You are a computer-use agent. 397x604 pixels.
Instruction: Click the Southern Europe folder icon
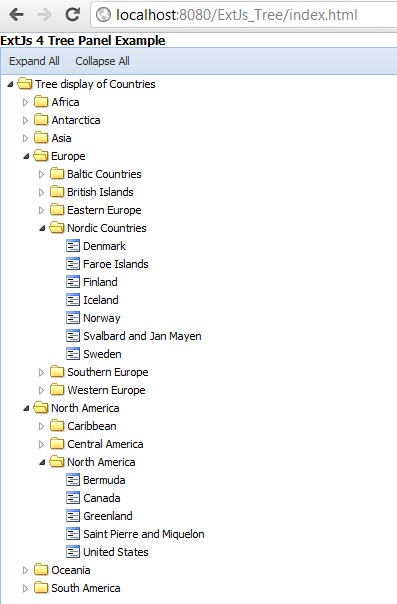[57, 372]
